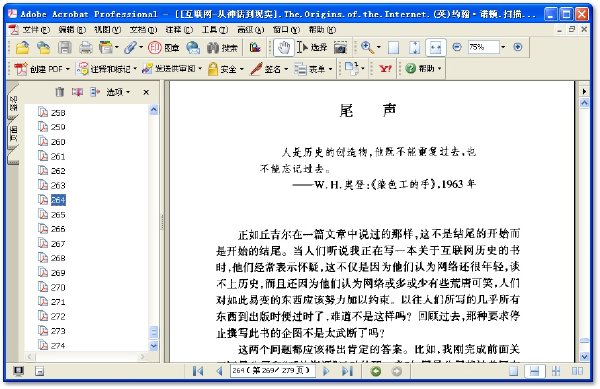Image resolution: width=600 pixels, height=389 pixels.
Task: Switch to continuous-facing page layout
Action: (556, 371)
